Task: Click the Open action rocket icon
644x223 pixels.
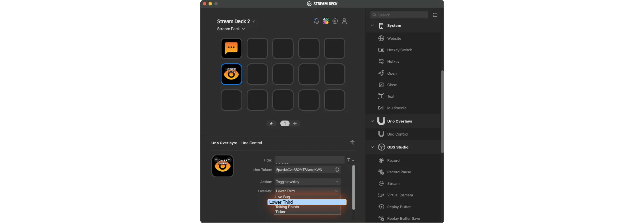Action: [381, 73]
